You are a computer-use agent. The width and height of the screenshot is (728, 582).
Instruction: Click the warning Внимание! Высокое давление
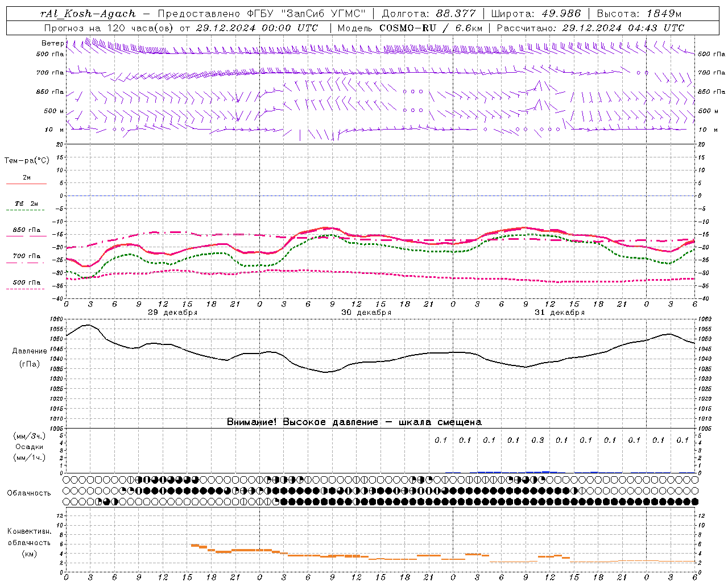point(303,422)
